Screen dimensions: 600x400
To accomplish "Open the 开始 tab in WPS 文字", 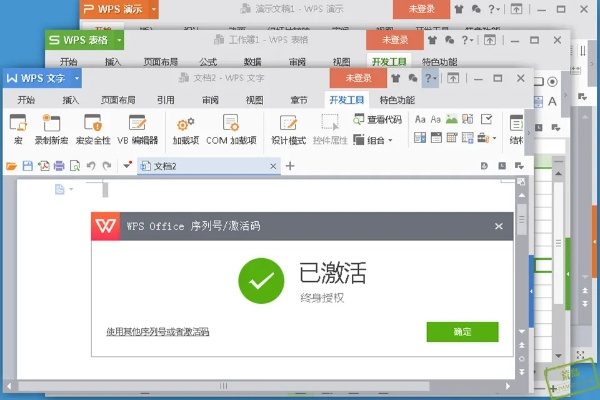I will [26, 100].
